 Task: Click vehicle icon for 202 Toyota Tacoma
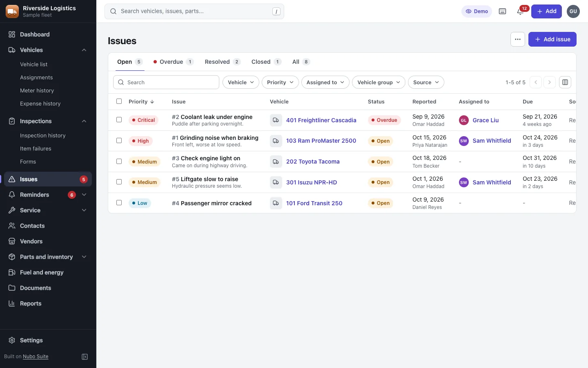[276, 162]
